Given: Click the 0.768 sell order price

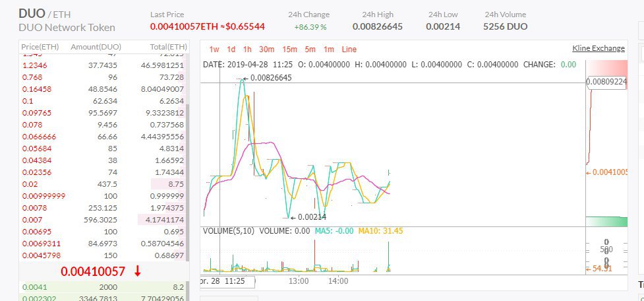Looking at the screenshot, I should [32, 77].
